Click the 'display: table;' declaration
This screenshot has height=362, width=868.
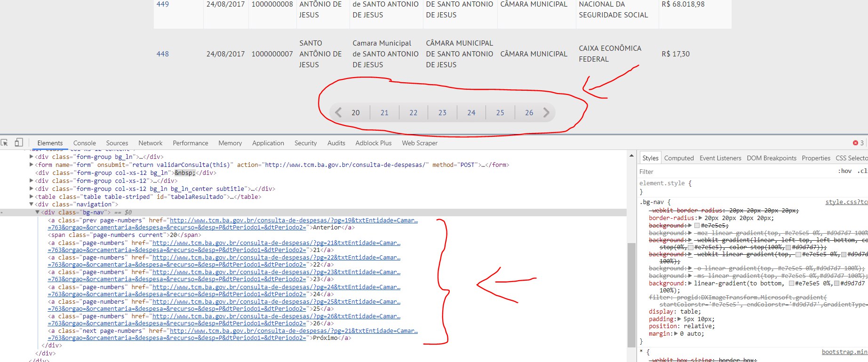pos(675,312)
